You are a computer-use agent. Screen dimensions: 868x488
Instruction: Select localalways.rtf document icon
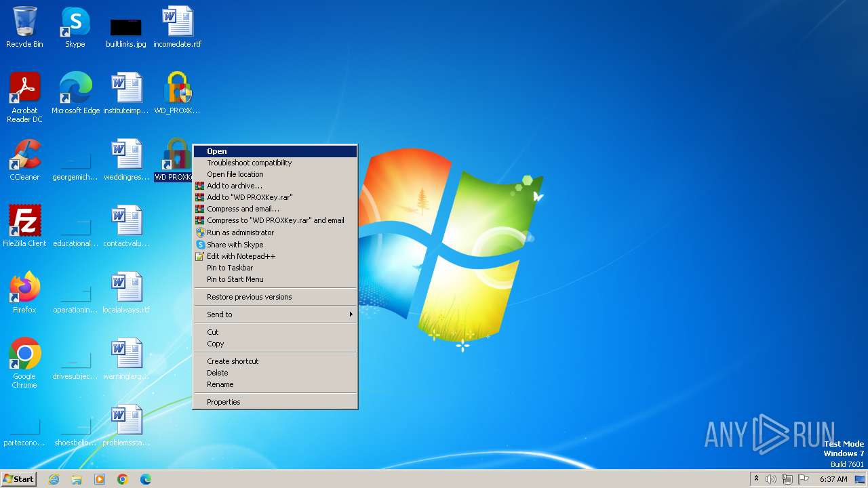pyautogui.click(x=126, y=293)
